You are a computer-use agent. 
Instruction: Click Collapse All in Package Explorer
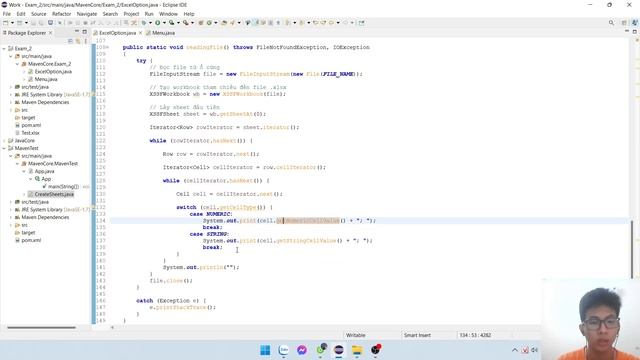[70, 41]
